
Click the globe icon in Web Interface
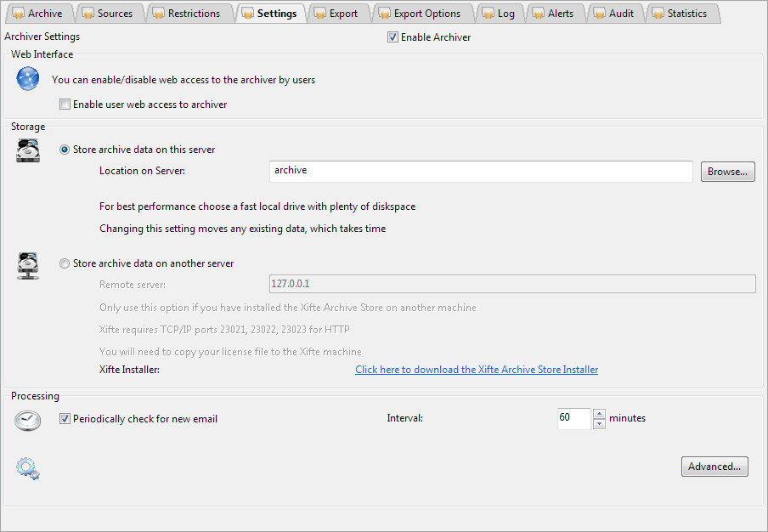[x=28, y=80]
